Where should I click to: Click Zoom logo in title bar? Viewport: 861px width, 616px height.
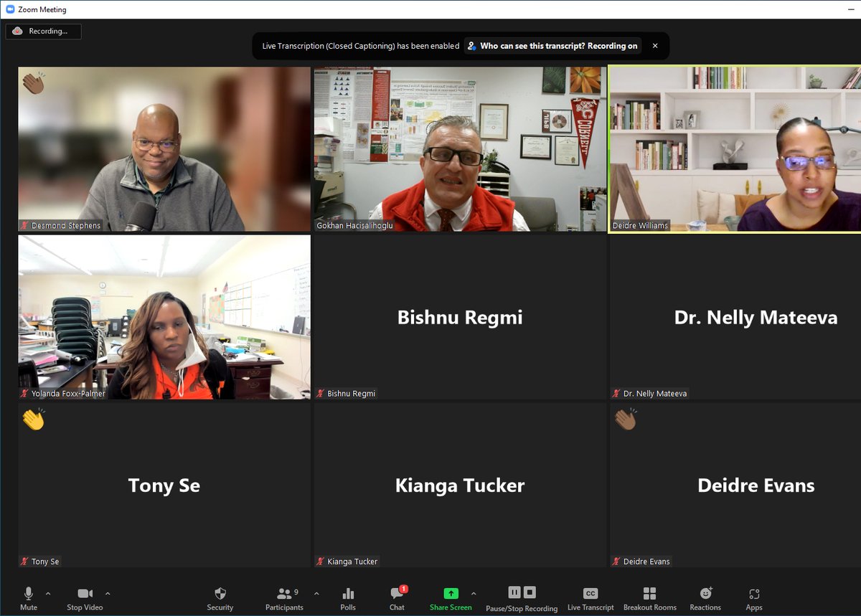click(x=10, y=9)
